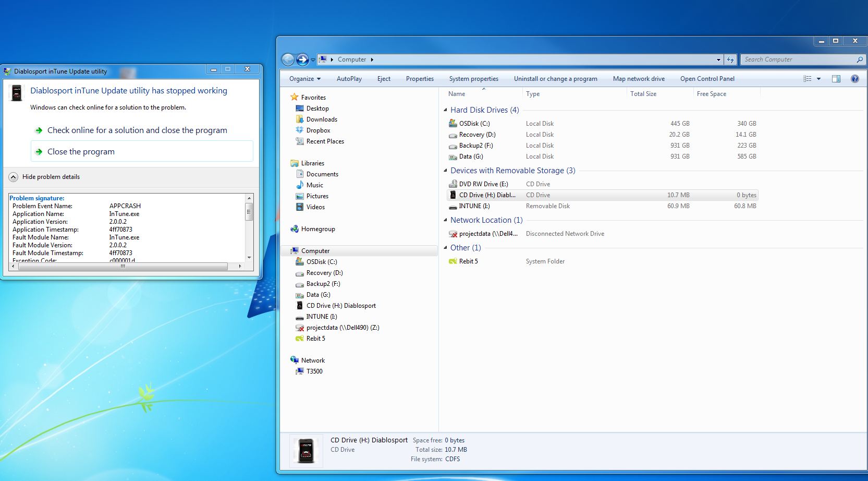This screenshot has width=868, height=481.
Task: Open the view options dropdown arrow
Action: point(818,79)
